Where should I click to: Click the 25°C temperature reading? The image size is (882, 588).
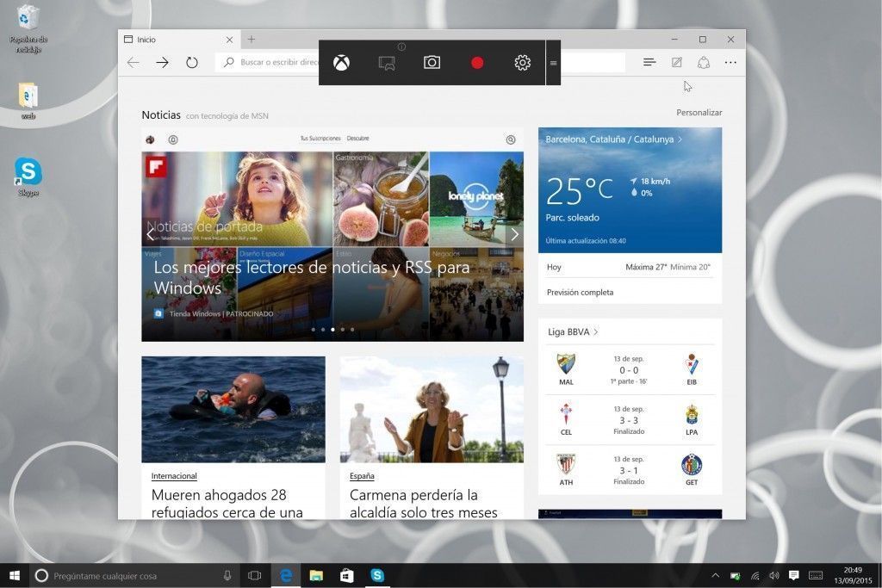(579, 190)
